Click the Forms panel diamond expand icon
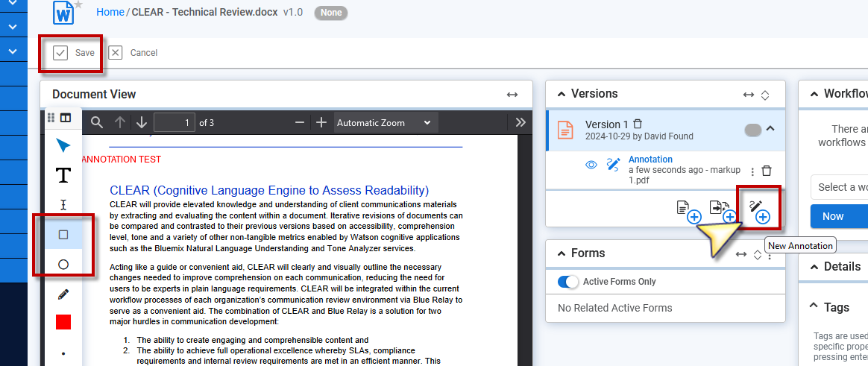Viewport: 868px width, 366px height. [x=758, y=255]
